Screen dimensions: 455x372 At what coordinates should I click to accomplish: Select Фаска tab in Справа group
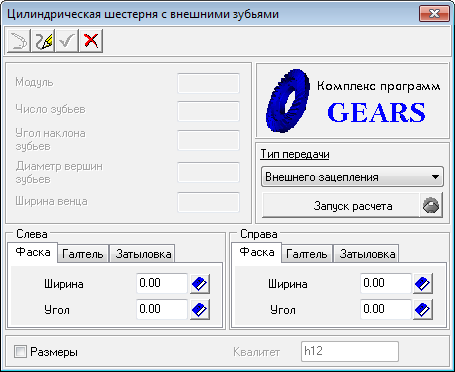point(257,252)
